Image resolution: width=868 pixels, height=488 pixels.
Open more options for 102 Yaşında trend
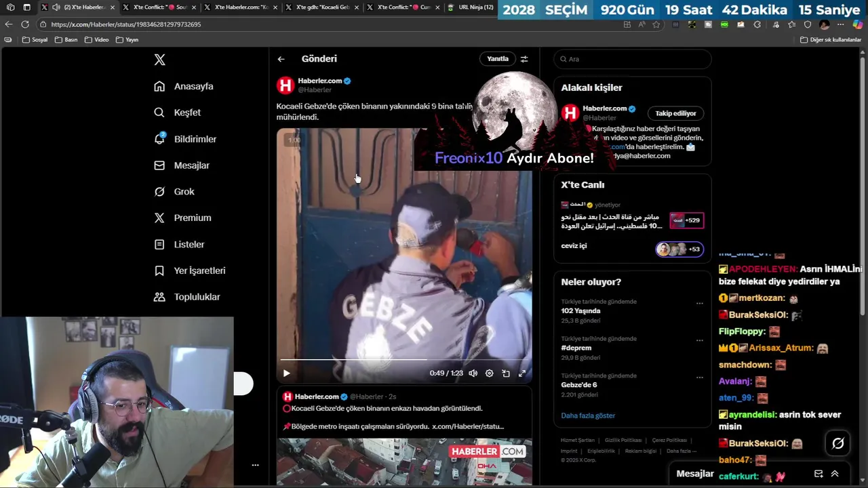(x=700, y=303)
